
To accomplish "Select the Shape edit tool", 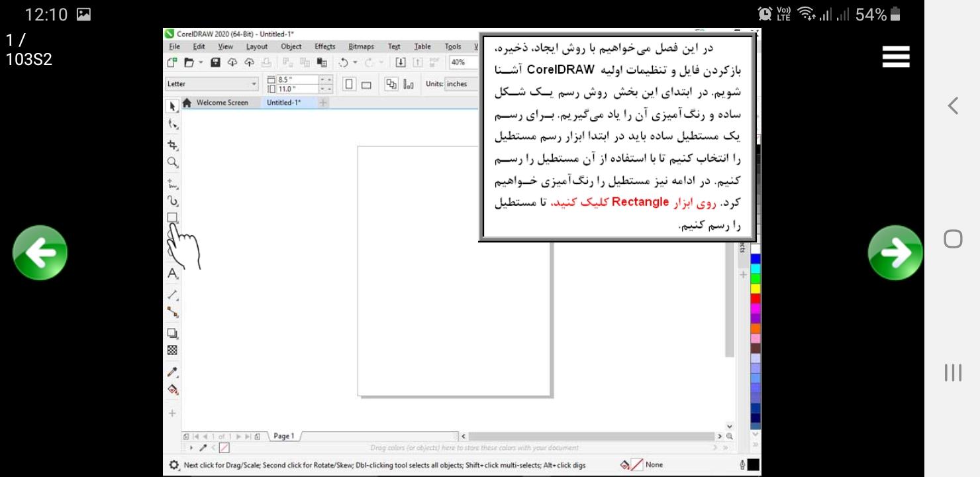I will click(x=172, y=124).
